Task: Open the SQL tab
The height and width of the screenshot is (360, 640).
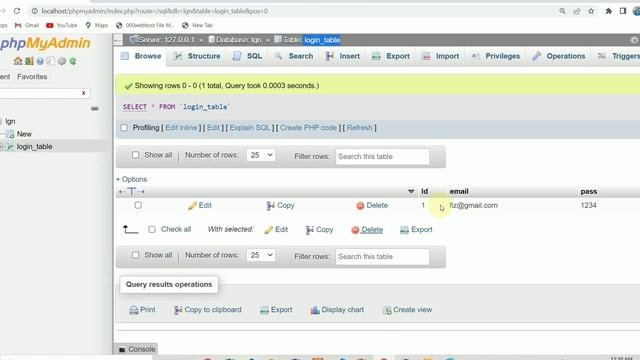Action: point(247,56)
